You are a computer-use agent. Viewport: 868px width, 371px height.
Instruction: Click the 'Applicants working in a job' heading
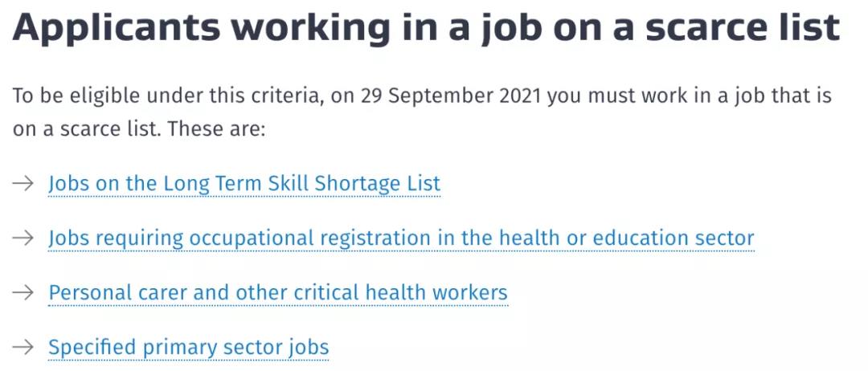point(426,27)
